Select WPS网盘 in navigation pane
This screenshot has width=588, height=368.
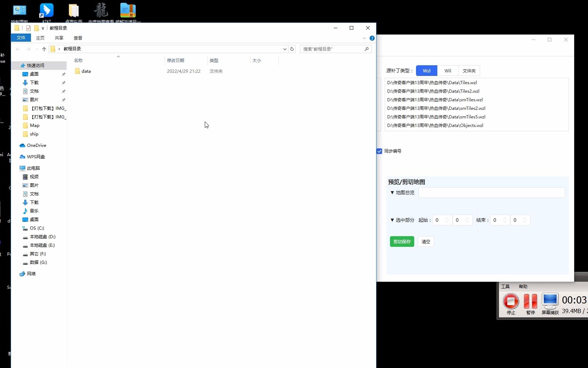(x=36, y=157)
